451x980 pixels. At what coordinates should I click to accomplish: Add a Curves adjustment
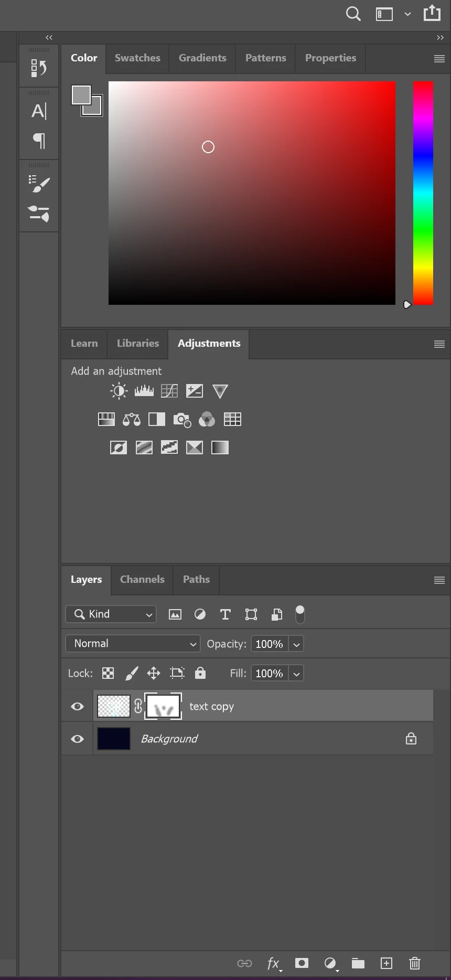click(169, 391)
